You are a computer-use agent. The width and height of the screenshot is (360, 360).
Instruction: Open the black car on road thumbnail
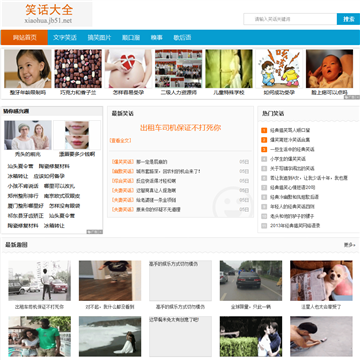(x=251, y=280)
